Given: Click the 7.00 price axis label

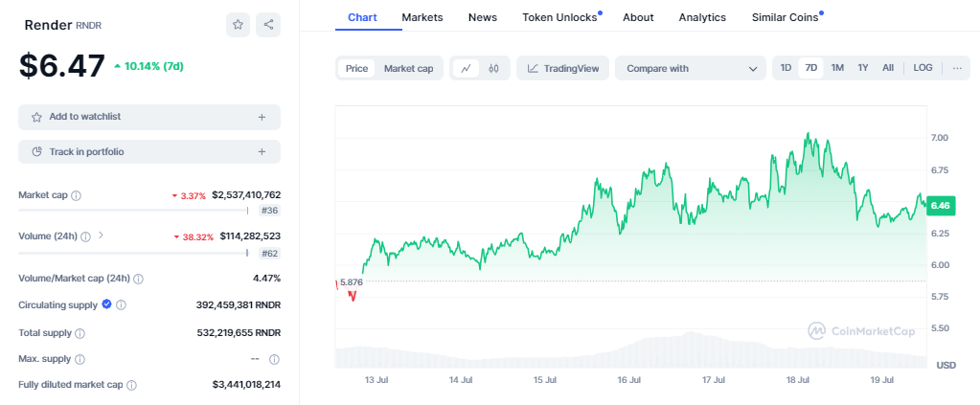Looking at the screenshot, I should (x=941, y=138).
